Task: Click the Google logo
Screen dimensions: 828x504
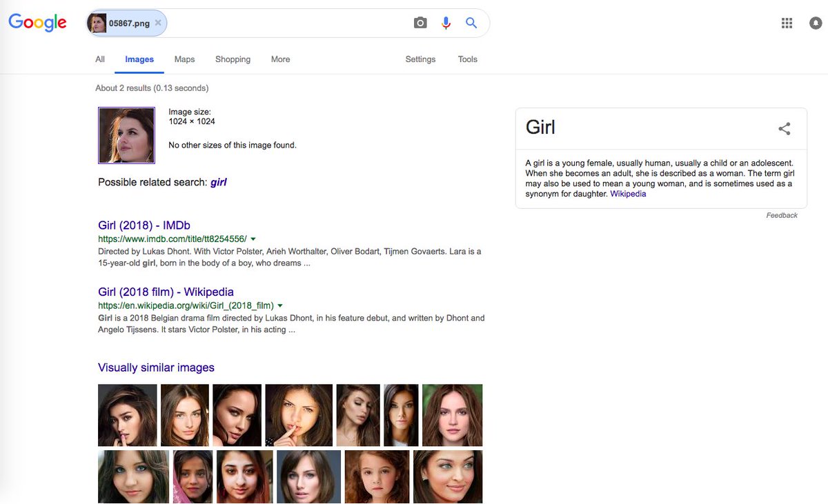Action: [37, 23]
